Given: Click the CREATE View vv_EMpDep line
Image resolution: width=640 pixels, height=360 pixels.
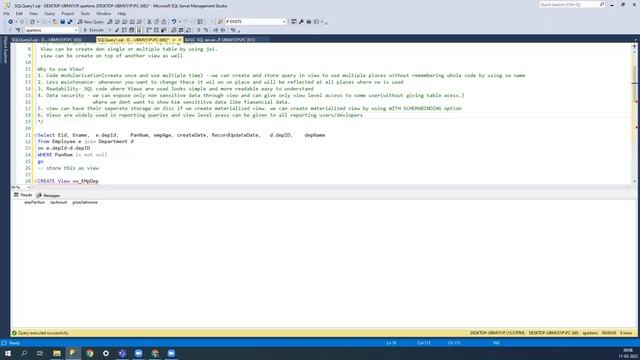Looking at the screenshot, I should (68, 181).
